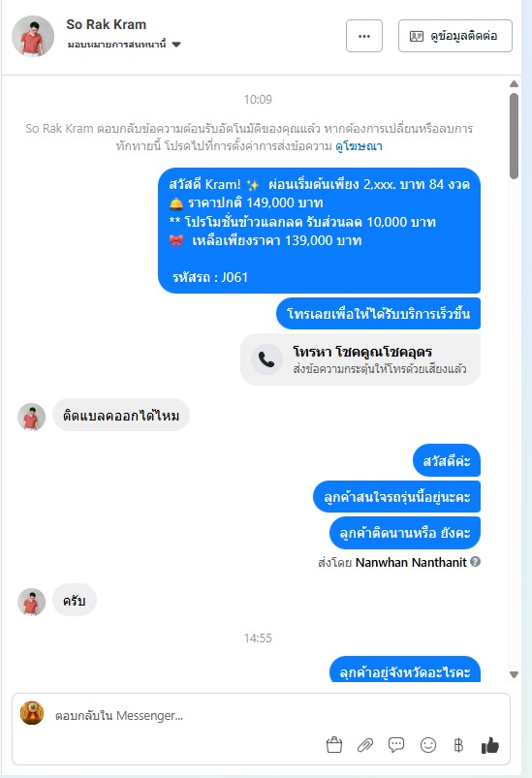
Task: Click the help icon beside Nanwhan Nanthanit
Action: point(475,562)
